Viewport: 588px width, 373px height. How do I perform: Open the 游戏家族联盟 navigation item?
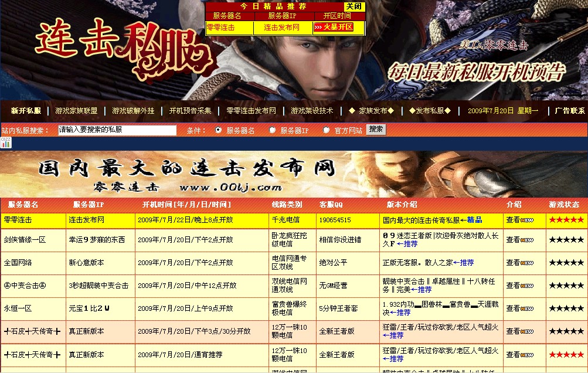tap(76, 111)
